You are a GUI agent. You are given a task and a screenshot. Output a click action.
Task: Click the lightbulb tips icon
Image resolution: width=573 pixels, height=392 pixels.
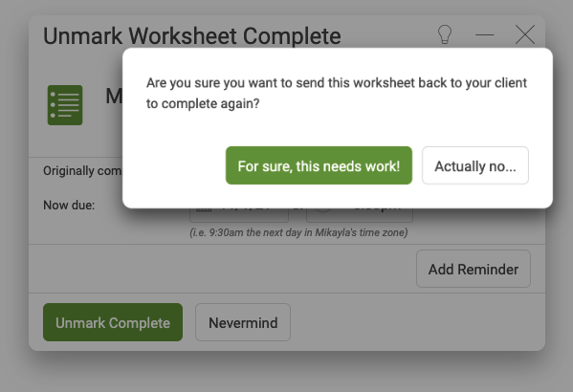[x=445, y=34]
